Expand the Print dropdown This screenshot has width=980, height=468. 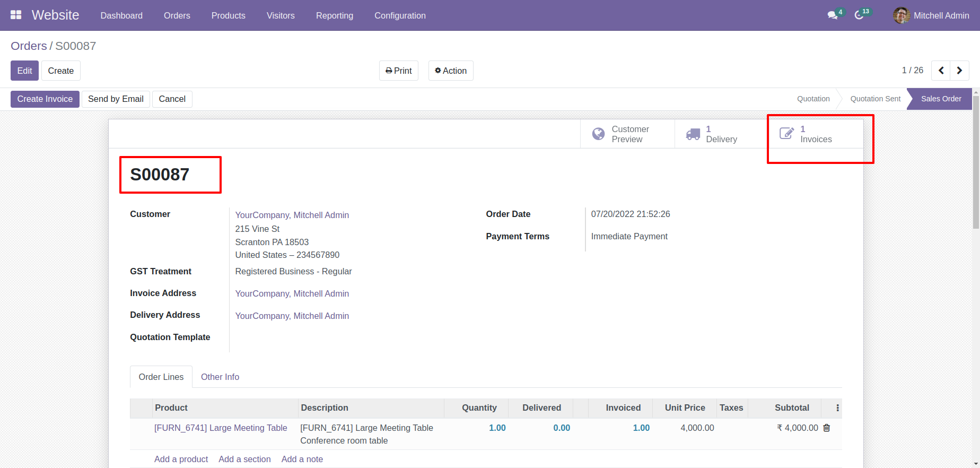pos(399,71)
